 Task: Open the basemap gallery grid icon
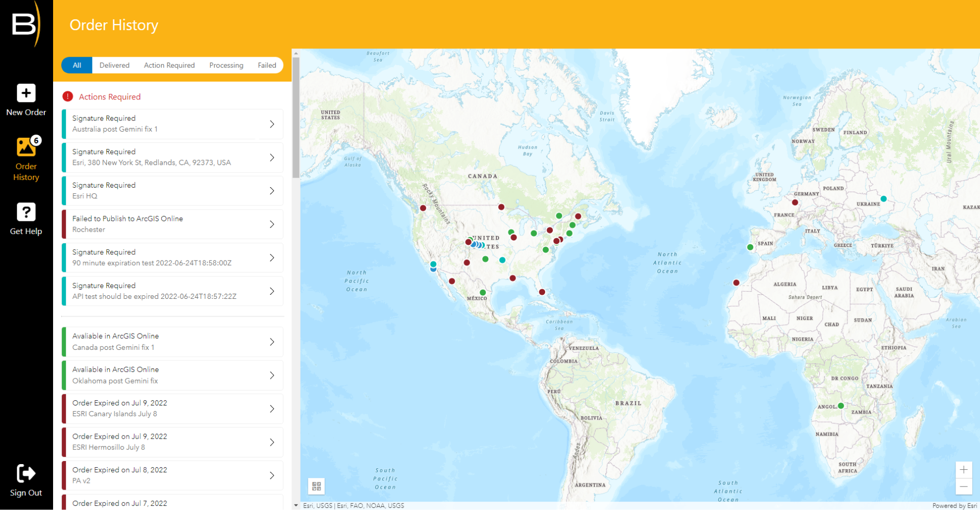[x=316, y=486]
